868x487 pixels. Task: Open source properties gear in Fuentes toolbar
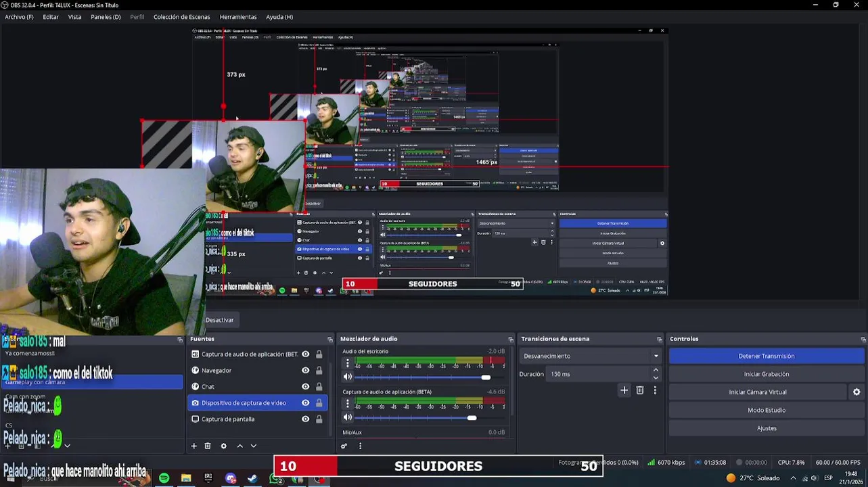pyautogui.click(x=223, y=446)
